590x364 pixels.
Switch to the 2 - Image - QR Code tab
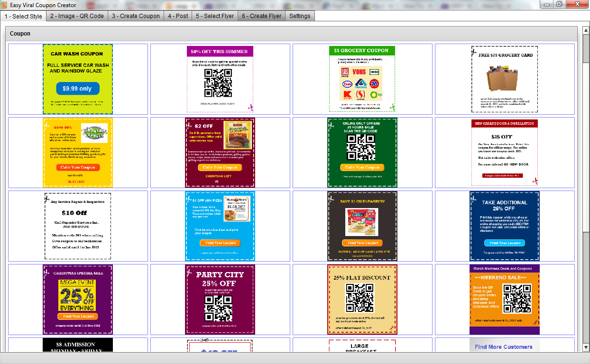click(77, 16)
